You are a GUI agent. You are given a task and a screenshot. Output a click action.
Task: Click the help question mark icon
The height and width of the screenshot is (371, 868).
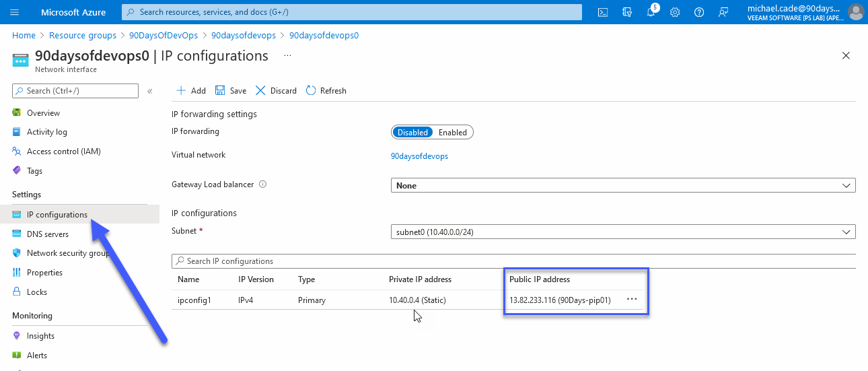click(699, 12)
